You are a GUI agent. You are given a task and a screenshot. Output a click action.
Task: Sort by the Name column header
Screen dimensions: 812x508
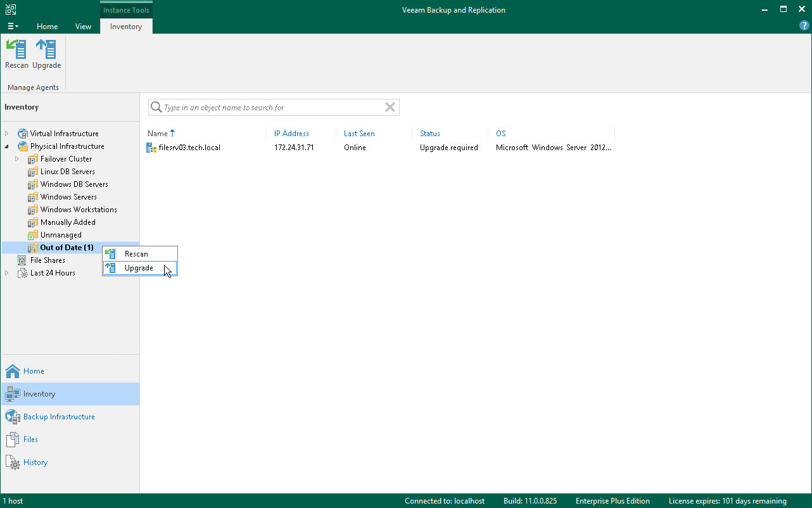pos(157,134)
